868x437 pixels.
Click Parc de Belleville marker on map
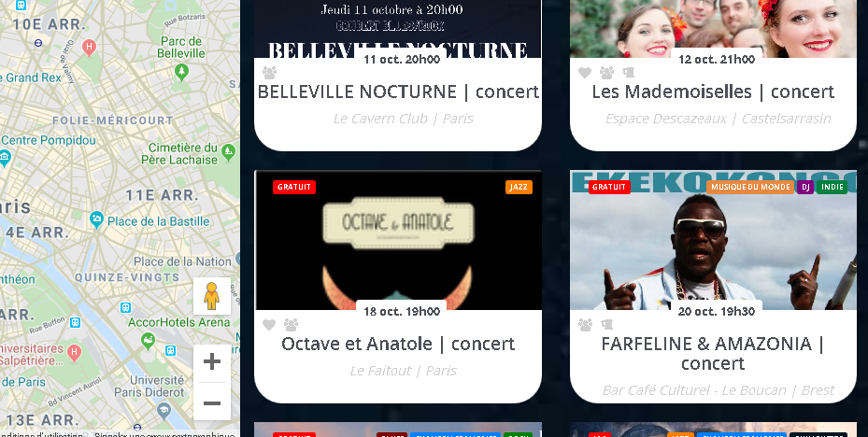click(181, 71)
